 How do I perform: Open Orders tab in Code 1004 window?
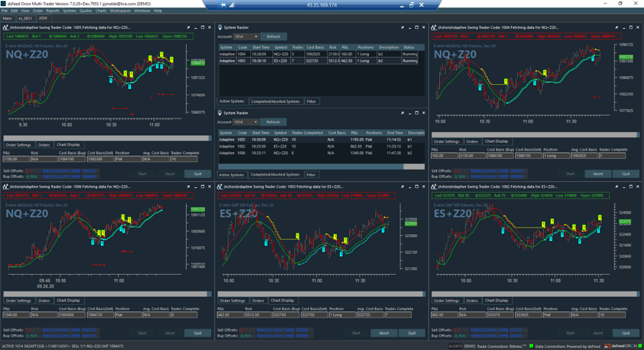coord(472,142)
